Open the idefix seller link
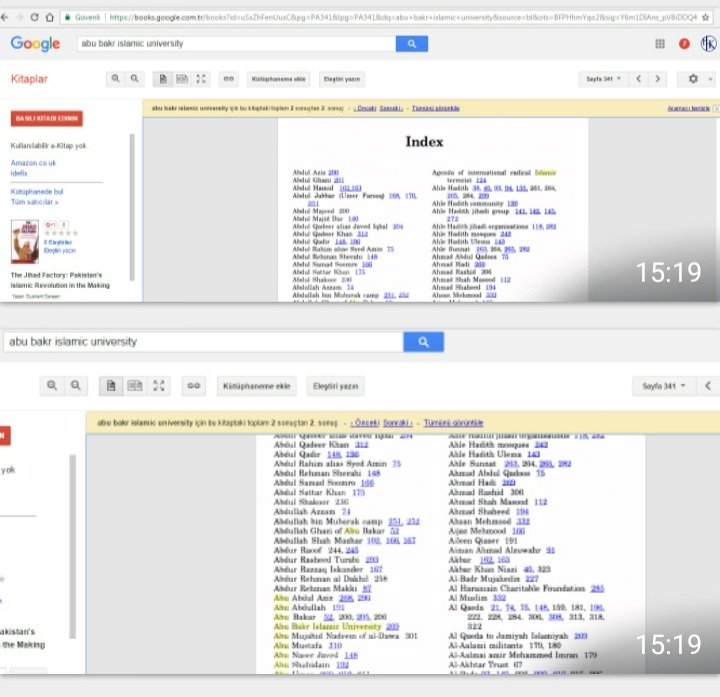This screenshot has width=720, height=697. tap(19, 173)
